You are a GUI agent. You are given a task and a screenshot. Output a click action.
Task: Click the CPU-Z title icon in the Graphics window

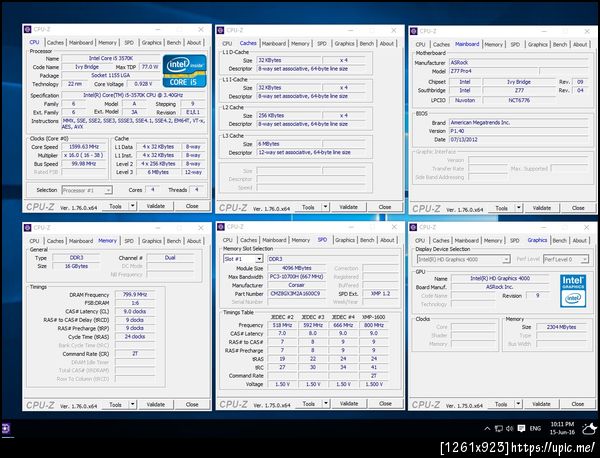point(413,227)
